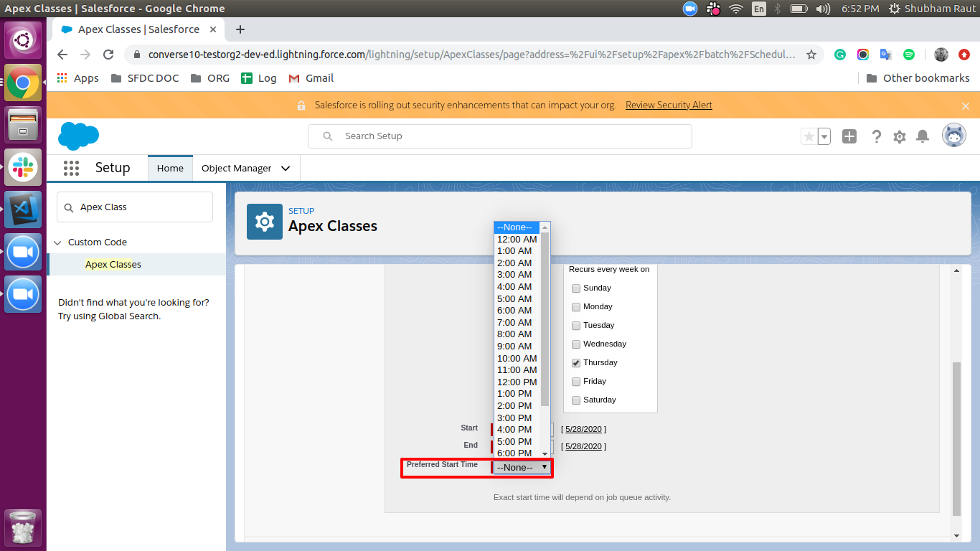This screenshot has height=551, width=980.
Task: Enable the Monday checkbox
Action: coord(575,306)
